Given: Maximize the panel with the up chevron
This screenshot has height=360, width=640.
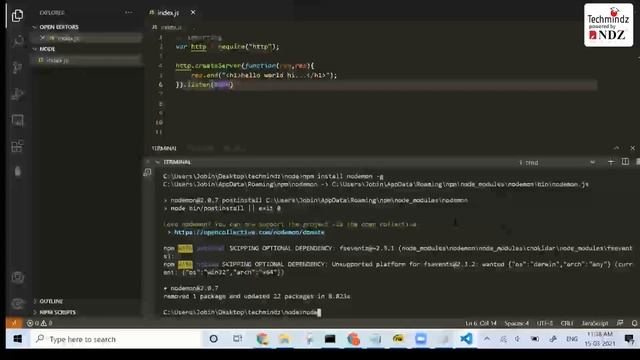Looking at the screenshot, I should click(x=616, y=148).
